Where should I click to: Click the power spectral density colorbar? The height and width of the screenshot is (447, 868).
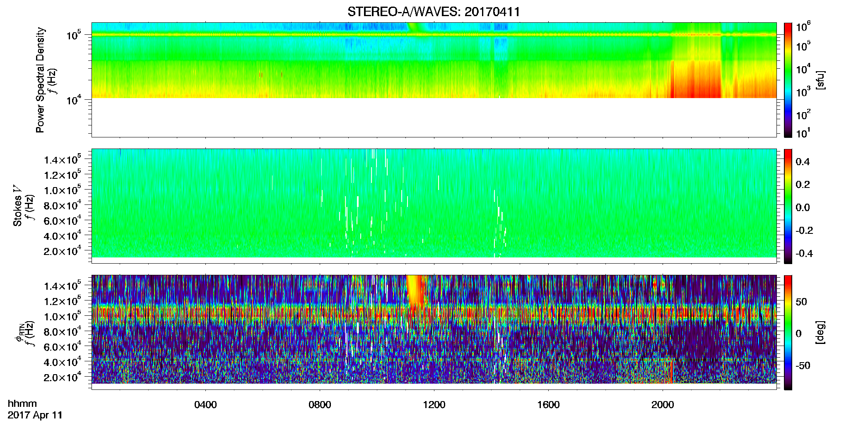click(788, 80)
